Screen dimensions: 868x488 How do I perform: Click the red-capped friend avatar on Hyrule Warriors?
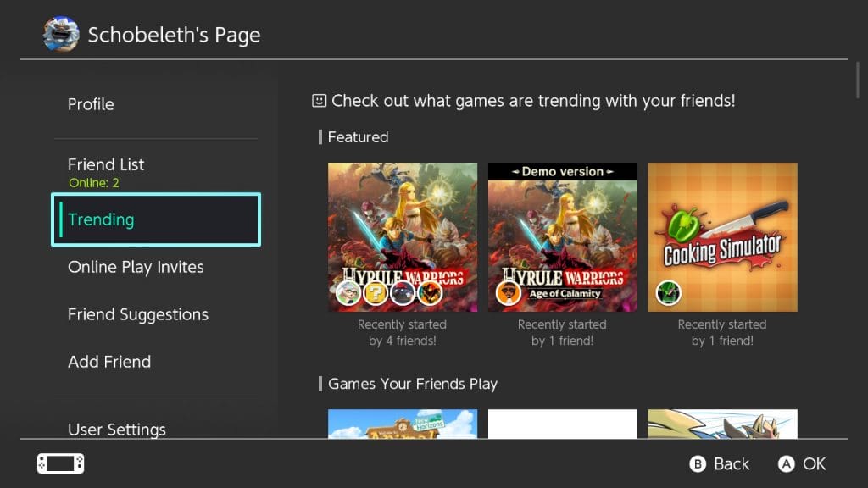tap(401, 293)
